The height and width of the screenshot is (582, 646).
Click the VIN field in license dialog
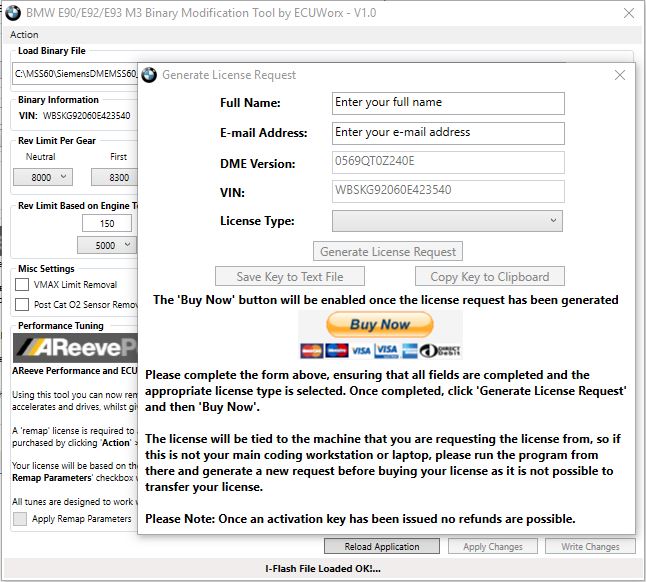(x=448, y=191)
